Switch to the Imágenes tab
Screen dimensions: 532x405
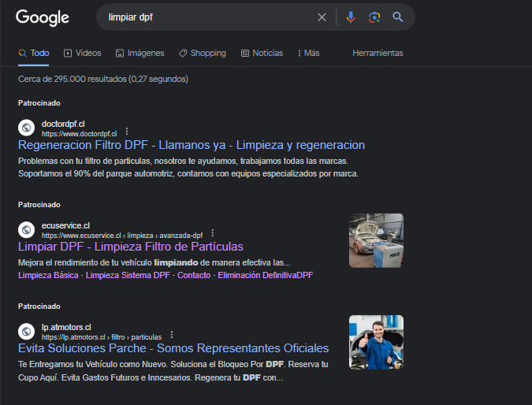tap(140, 54)
